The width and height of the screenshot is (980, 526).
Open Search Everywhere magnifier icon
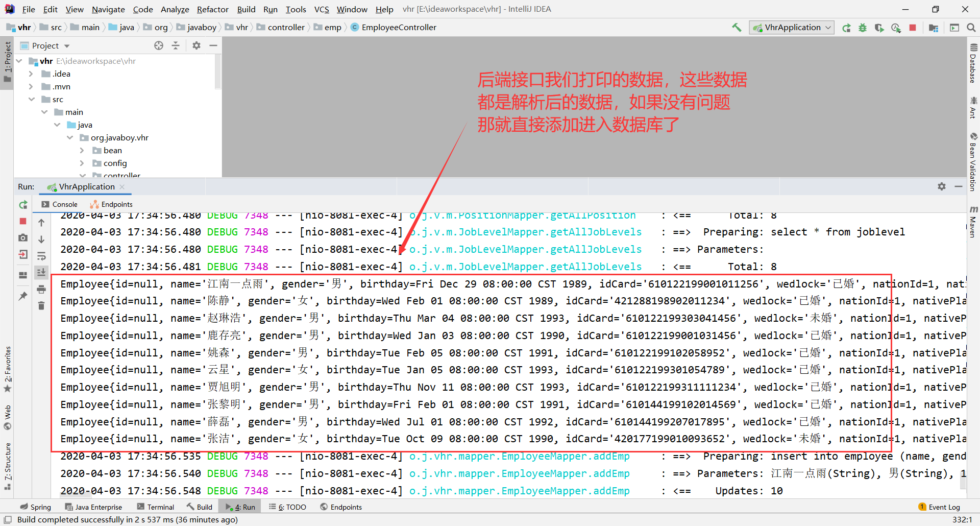coord(971,28)
